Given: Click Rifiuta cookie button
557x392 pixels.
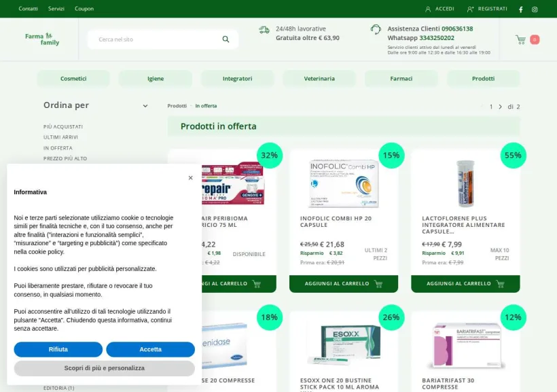Looking at the screenshot, I should pos(58,349).
